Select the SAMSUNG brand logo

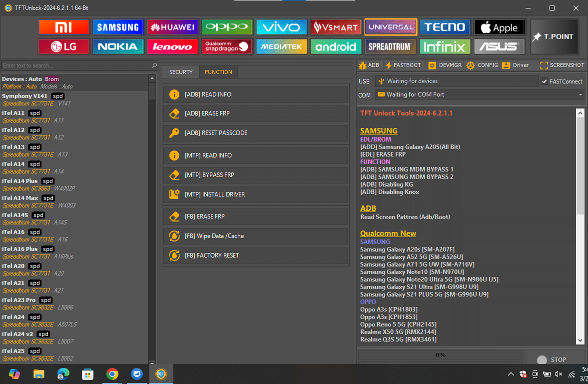point(118,26)
